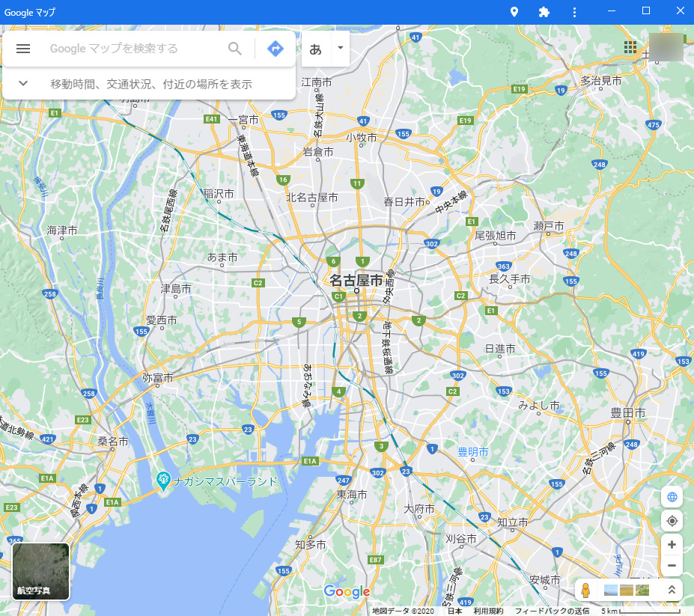Click the 海津市 city label

(62, 230)
